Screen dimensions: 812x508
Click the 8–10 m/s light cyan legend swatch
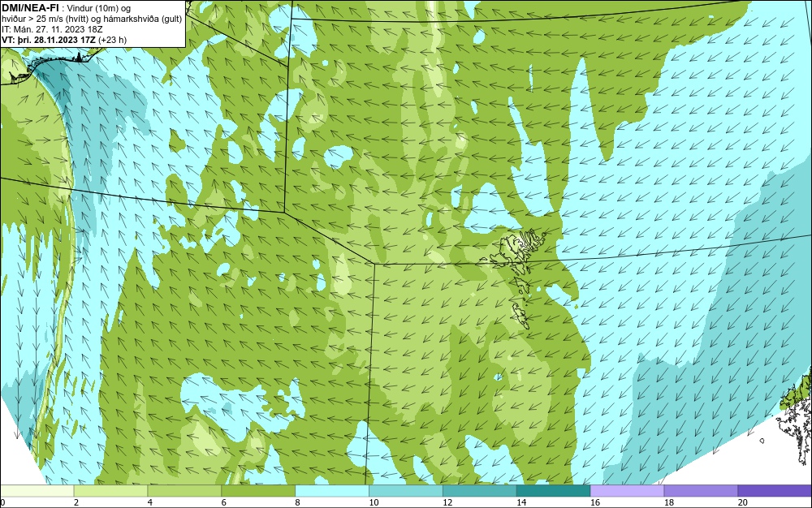(x=332, y=490)
